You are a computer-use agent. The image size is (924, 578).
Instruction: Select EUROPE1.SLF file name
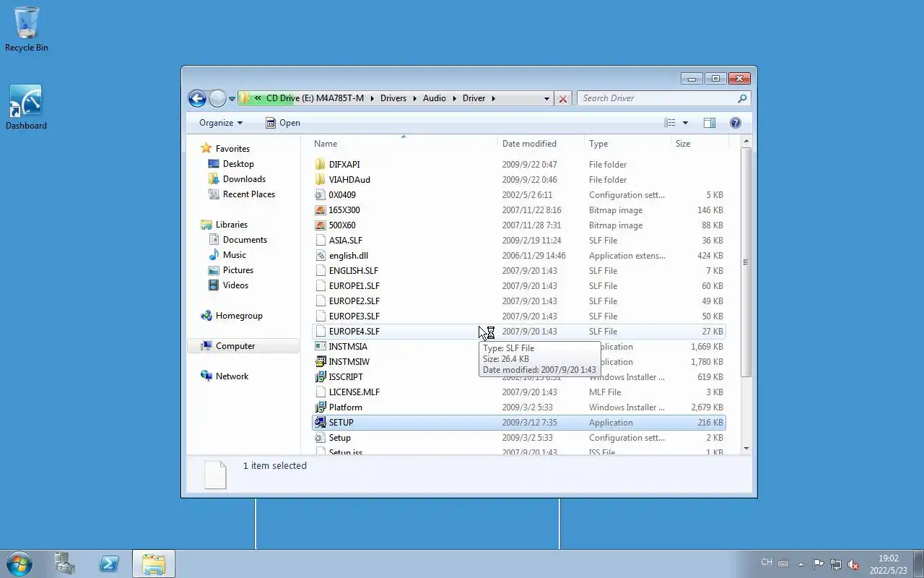point(354,286)
